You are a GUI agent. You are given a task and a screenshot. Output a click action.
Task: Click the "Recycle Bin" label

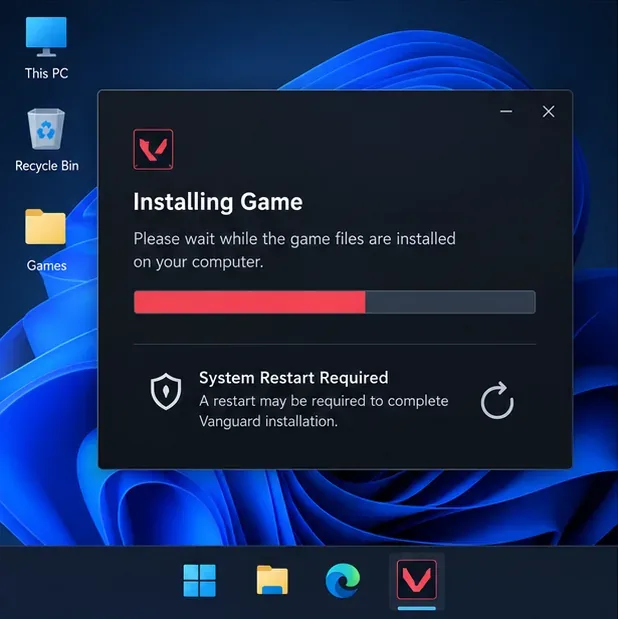pyautogui.click(x=47, y=166)
